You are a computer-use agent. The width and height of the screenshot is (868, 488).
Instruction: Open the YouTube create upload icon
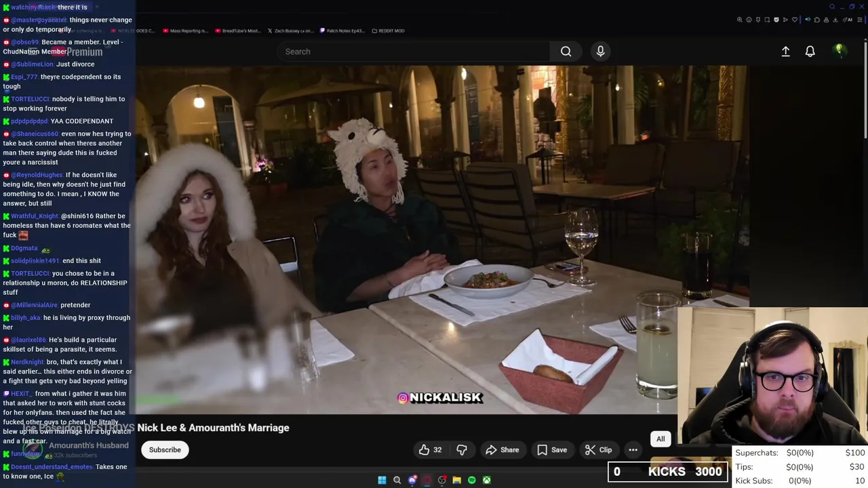(x=785, y=52)
